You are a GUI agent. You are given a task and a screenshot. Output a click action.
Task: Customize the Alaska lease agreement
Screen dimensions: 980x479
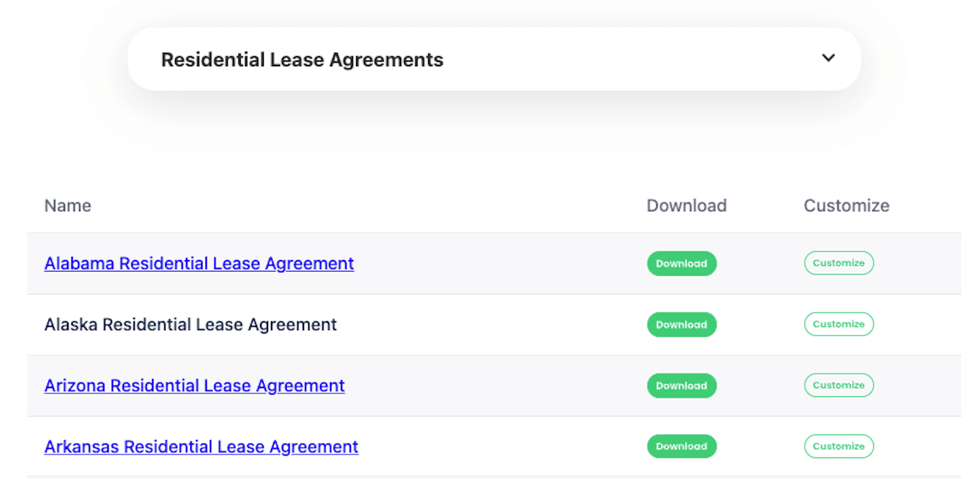pos(838,325)
